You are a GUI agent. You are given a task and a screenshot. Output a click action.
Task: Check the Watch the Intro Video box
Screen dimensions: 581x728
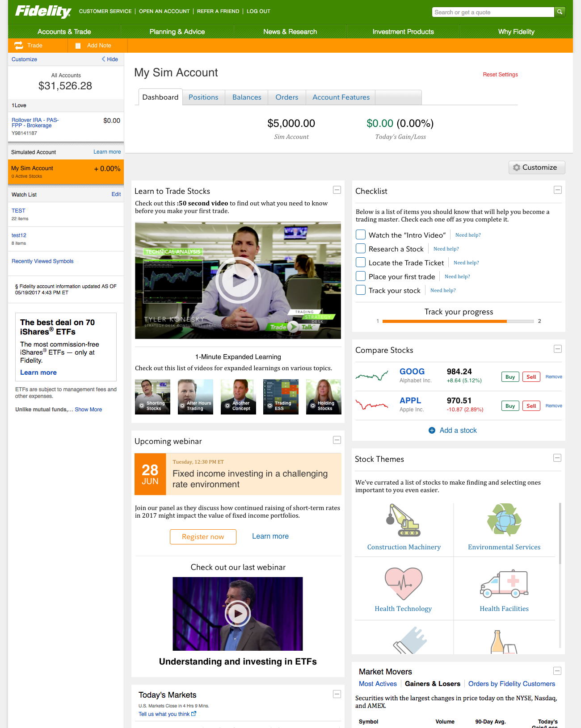tap(361, 235)
